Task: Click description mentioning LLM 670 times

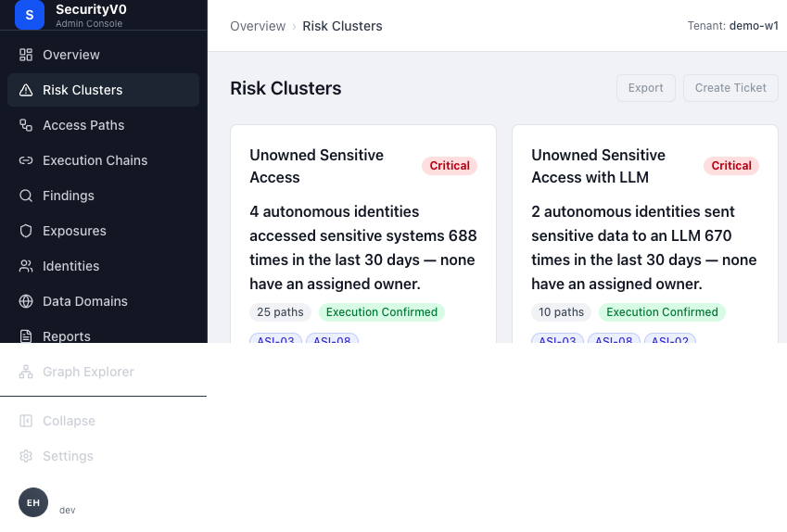Action: pos(644,247)
